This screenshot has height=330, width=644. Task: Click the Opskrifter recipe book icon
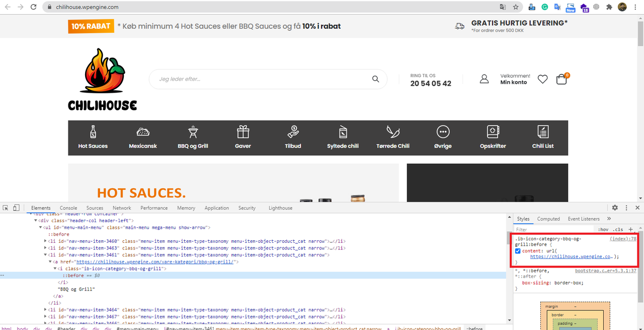click(493, 132)
